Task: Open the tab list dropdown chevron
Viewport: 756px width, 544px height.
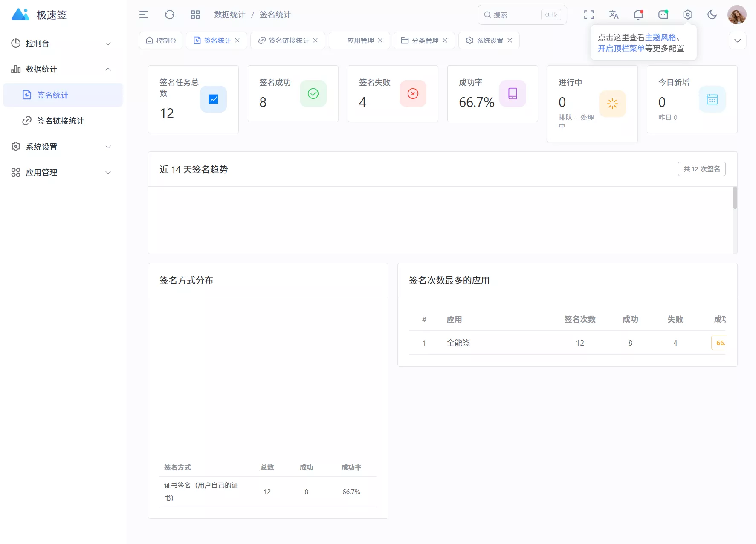Action: [737, 41]
